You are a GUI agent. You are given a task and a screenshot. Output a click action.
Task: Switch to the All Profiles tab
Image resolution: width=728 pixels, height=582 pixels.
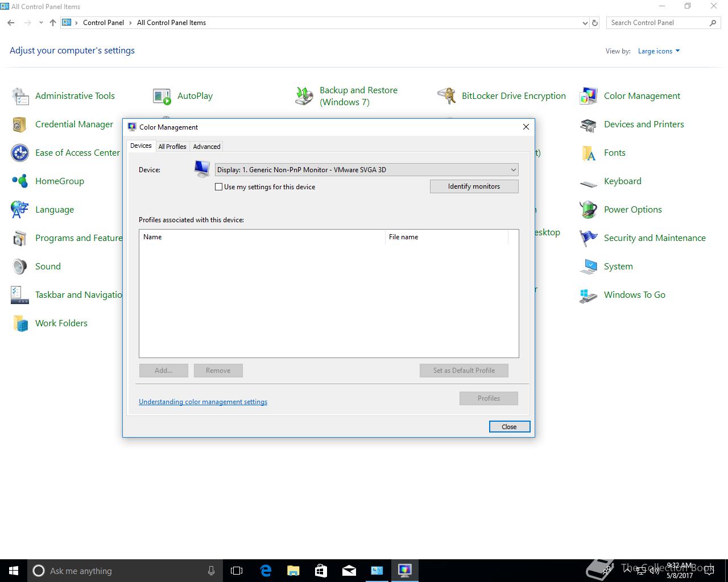[x=172, y=147]
